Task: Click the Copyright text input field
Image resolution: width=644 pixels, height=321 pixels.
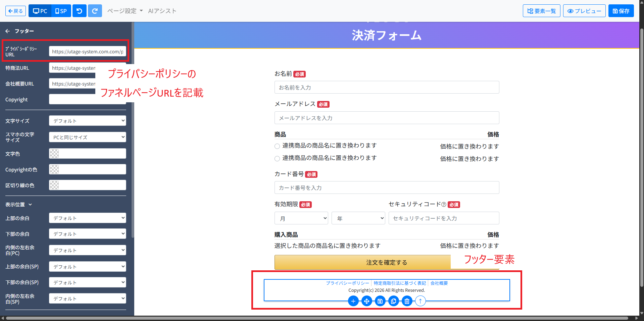Action: [72, 99]
